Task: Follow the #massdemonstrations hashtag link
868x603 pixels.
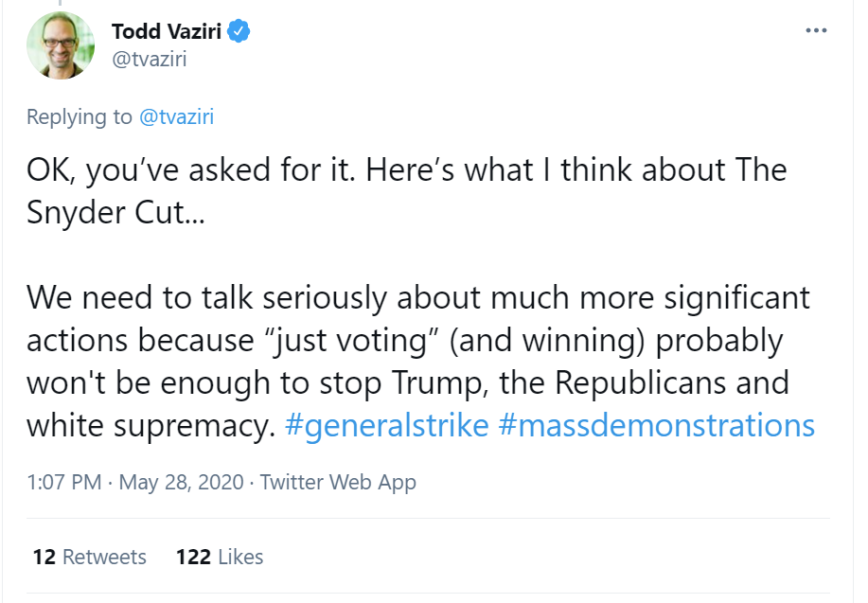Action: [x=656, y=425]
